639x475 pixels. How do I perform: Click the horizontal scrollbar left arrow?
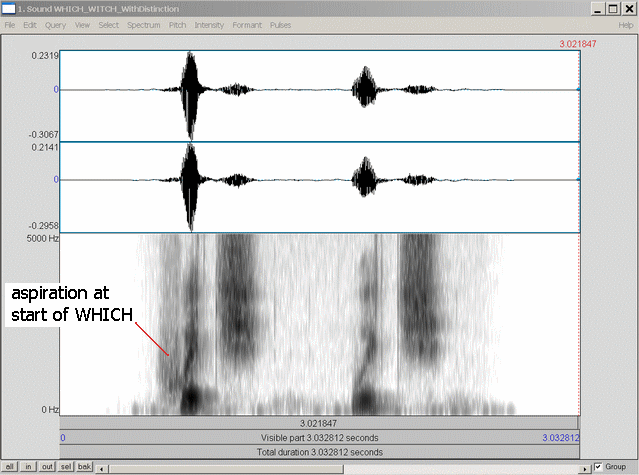[x=103, y=467]
